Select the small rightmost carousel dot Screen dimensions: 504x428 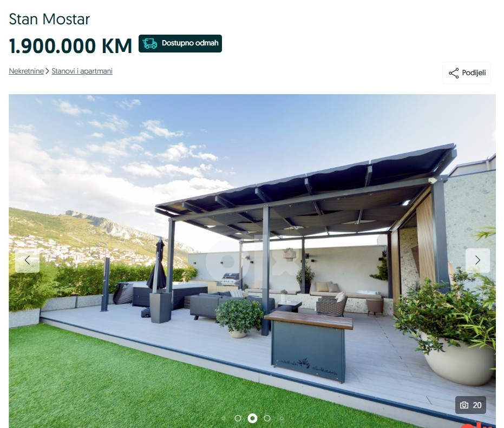282,418
